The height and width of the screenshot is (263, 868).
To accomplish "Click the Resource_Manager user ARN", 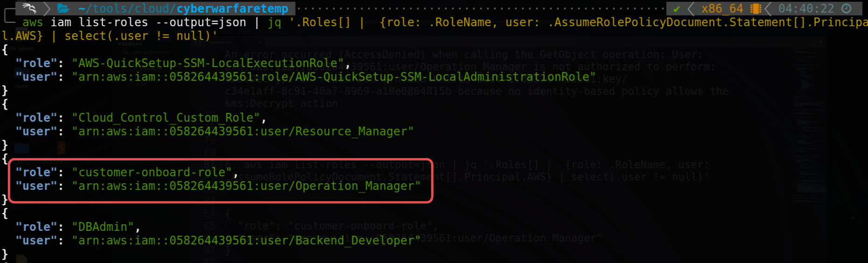I will tap(243, 131).
